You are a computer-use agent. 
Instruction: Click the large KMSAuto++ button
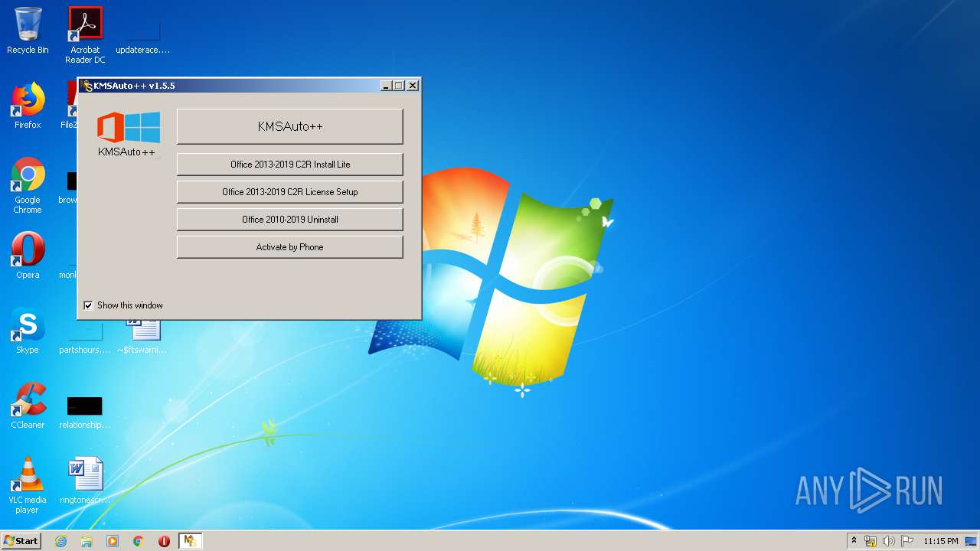[289, 126]
